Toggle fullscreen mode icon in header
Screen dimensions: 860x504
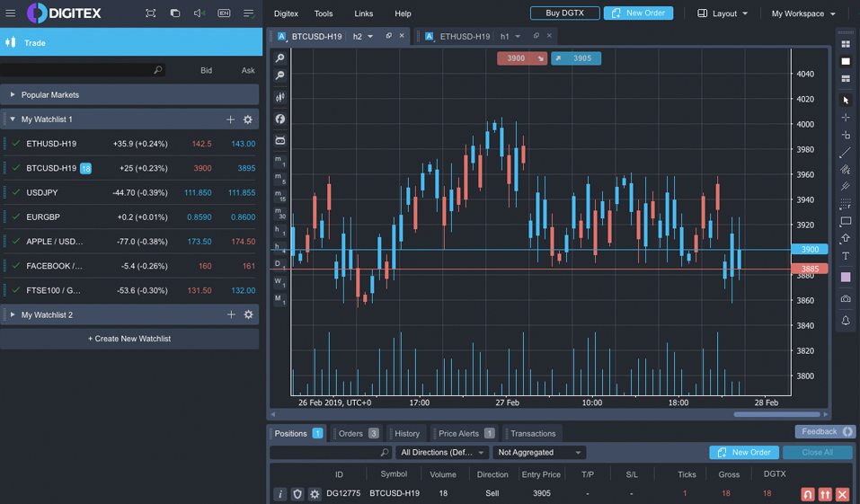pyautogui.click(x=150, y=13)
